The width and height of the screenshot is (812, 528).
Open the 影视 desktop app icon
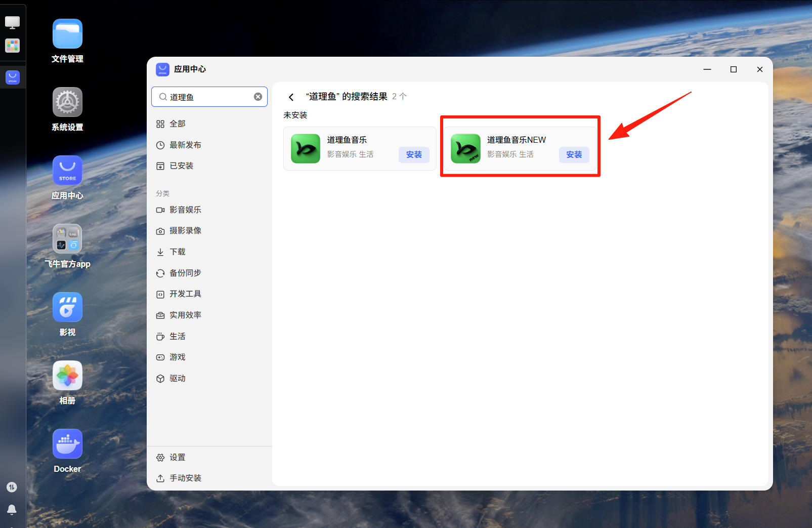(67, 307)
